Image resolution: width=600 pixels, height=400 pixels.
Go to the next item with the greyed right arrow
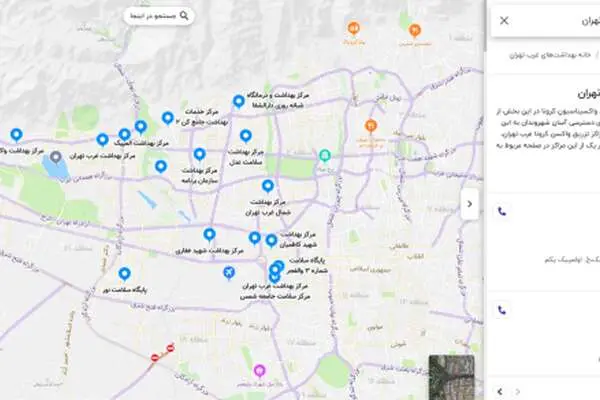pos(518,392)
